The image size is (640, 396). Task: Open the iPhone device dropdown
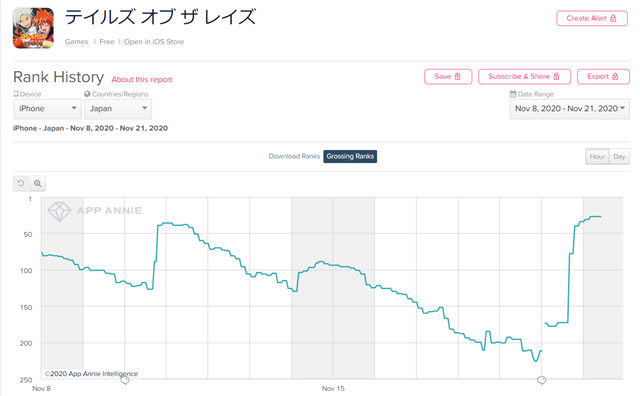click(47, 109)
